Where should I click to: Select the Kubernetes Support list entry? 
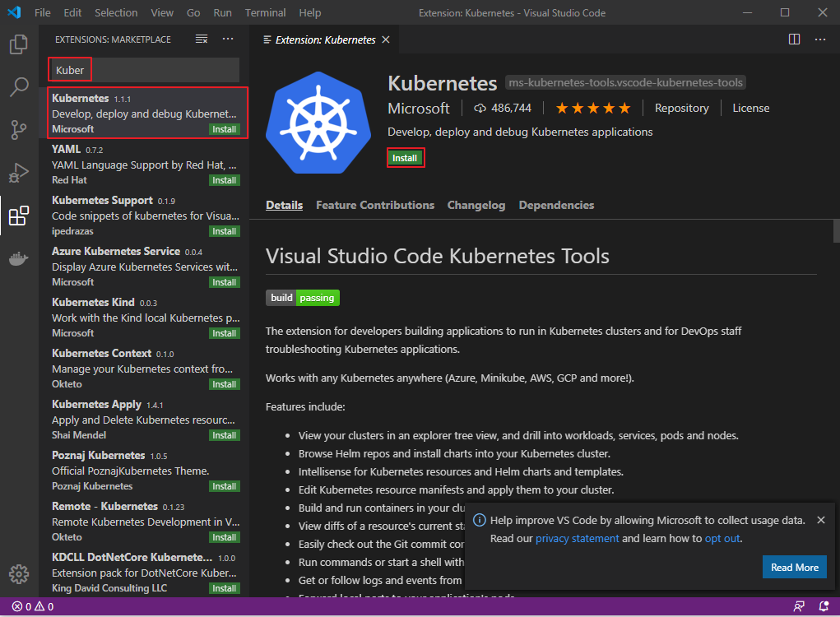tap(144, 216)
